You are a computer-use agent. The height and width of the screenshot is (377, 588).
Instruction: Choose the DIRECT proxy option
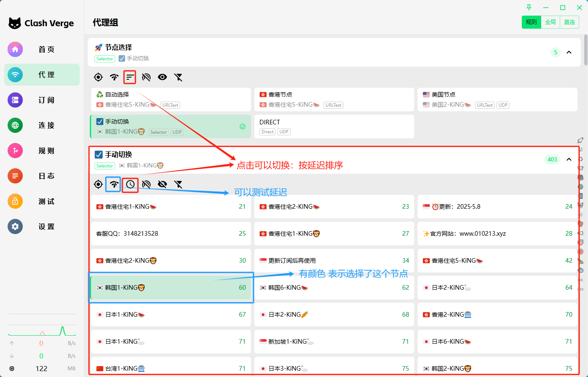click(x=334, y=127)
